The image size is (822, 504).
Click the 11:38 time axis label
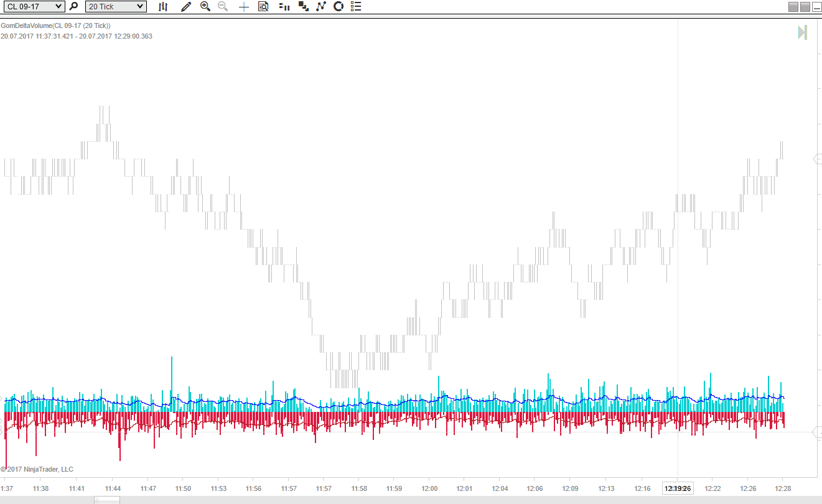pyautogui.click(x=40, y=488)
